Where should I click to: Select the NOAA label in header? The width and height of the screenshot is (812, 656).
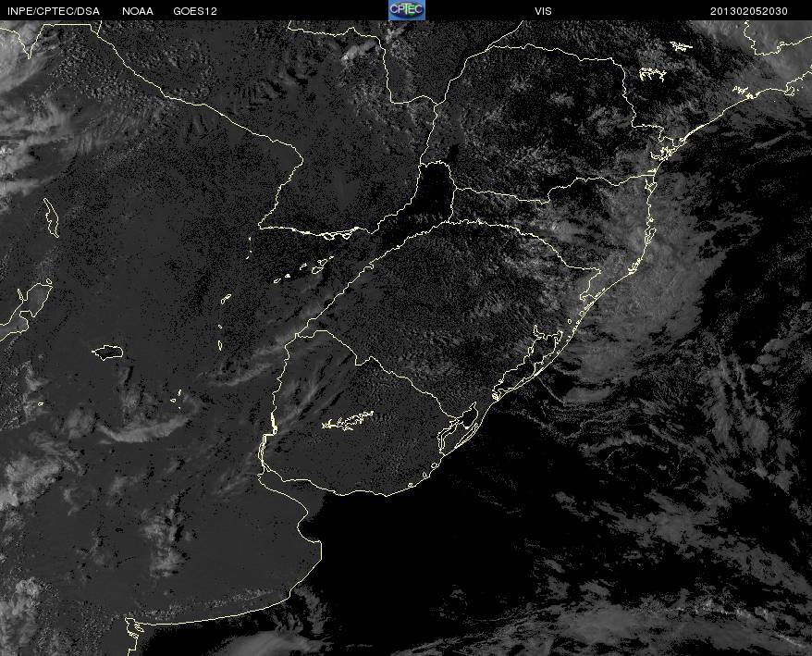pos(138,11)
